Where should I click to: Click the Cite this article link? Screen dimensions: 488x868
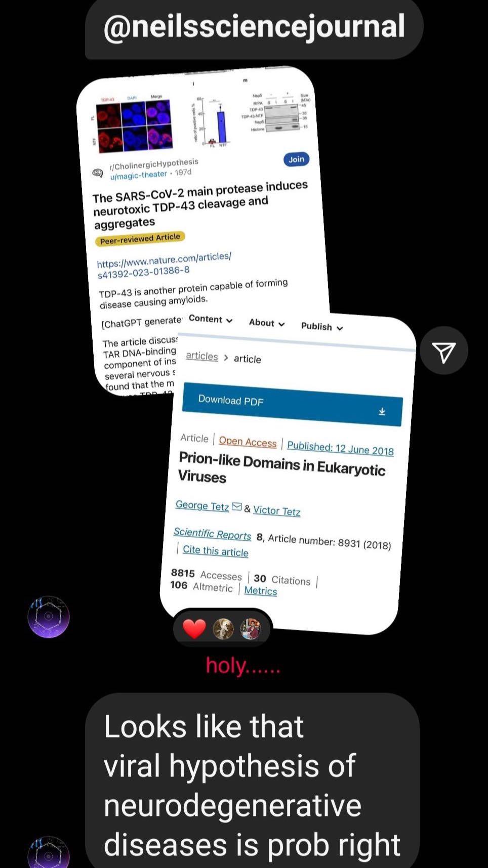pos(215,551)
